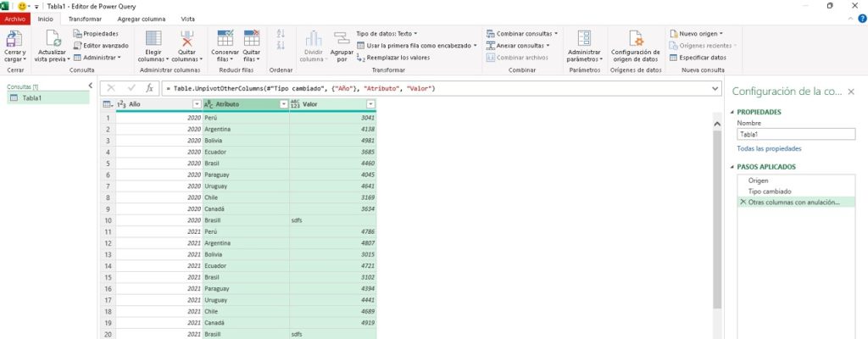Screen dimensions: 868x339
Task: Click Especificar datos
Action: 698,58
